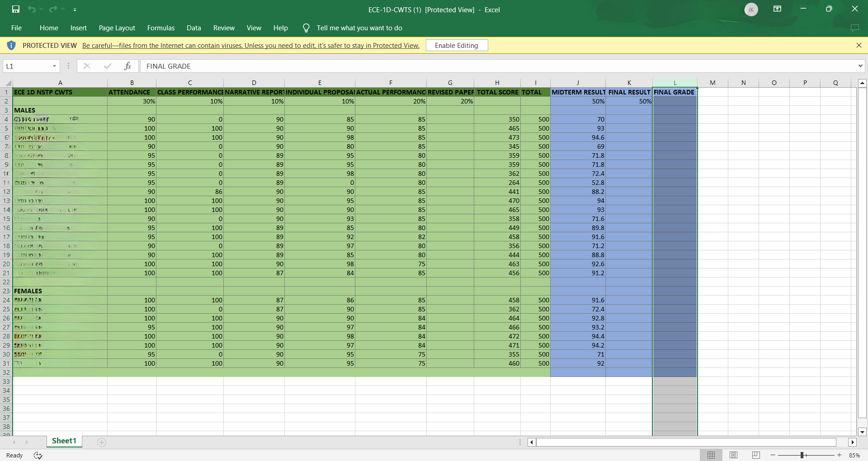Screen dimensions: 868x461
Task: Click the JK account avatar
Action: coord(751,9)
